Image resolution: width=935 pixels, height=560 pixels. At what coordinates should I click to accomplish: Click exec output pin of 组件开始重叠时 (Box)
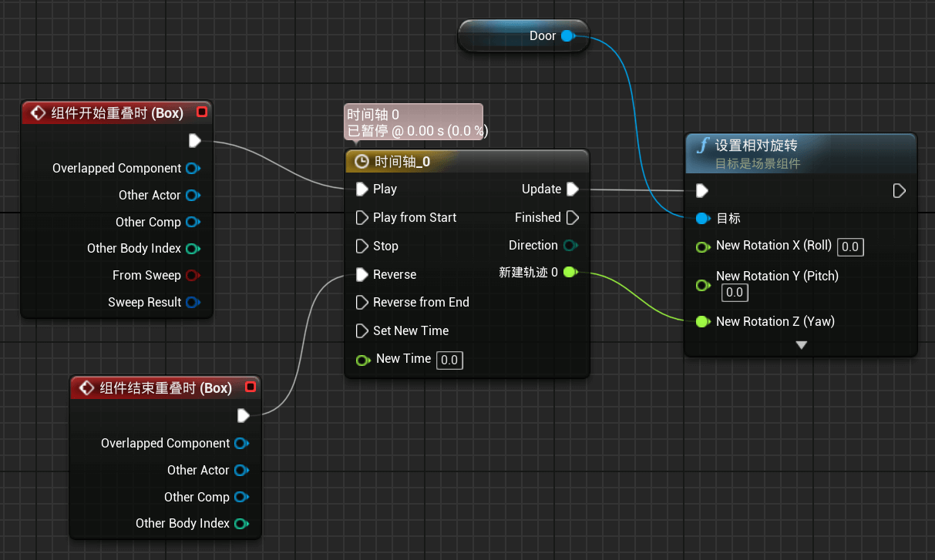pyautogui.click(x=195, y=141)
